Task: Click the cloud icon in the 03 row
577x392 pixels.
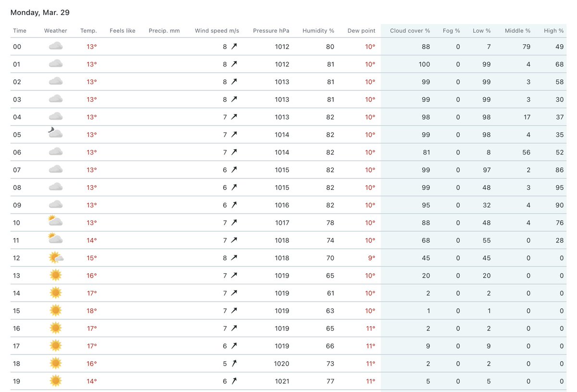Action: tap(56, 99)
